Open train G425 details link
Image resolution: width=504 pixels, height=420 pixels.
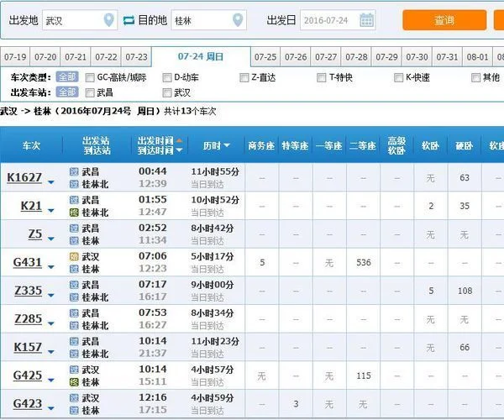[28, 375]
